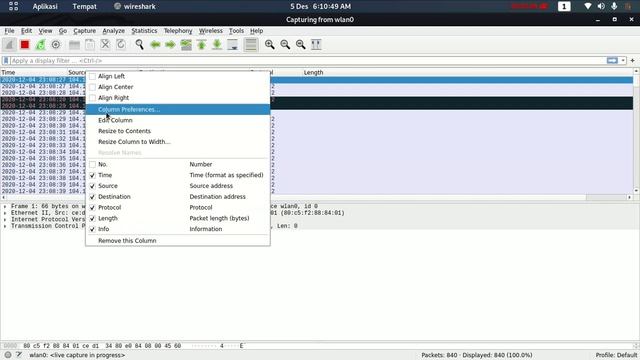Open the Wireless menu
Image resolution: width=640 pixels, height=360 pixels.
(211, 31)
